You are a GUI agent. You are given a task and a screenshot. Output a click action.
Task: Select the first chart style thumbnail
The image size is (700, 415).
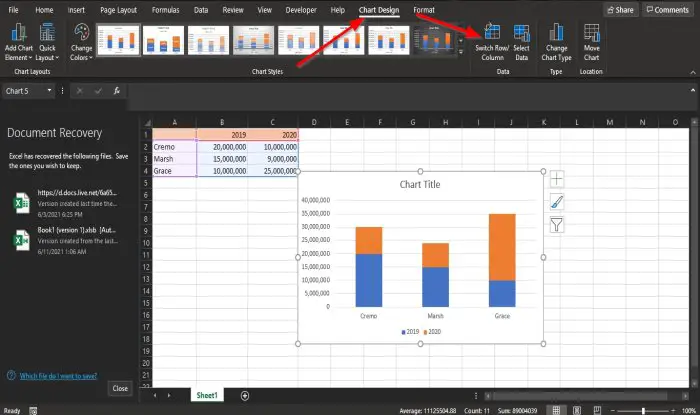point(118,40)
